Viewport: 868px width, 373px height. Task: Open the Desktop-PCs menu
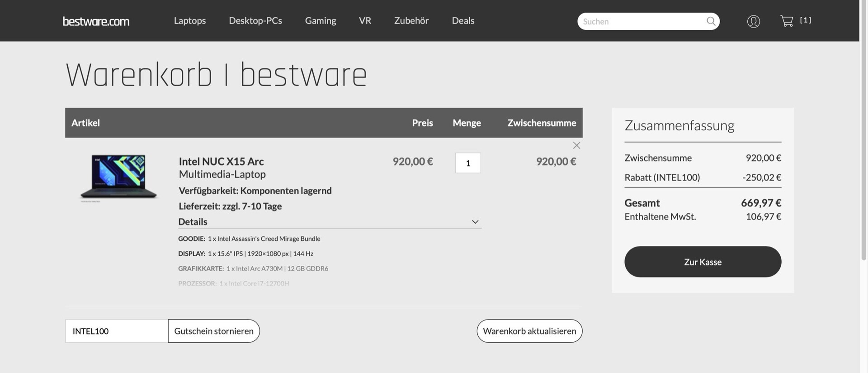[255, 21]
